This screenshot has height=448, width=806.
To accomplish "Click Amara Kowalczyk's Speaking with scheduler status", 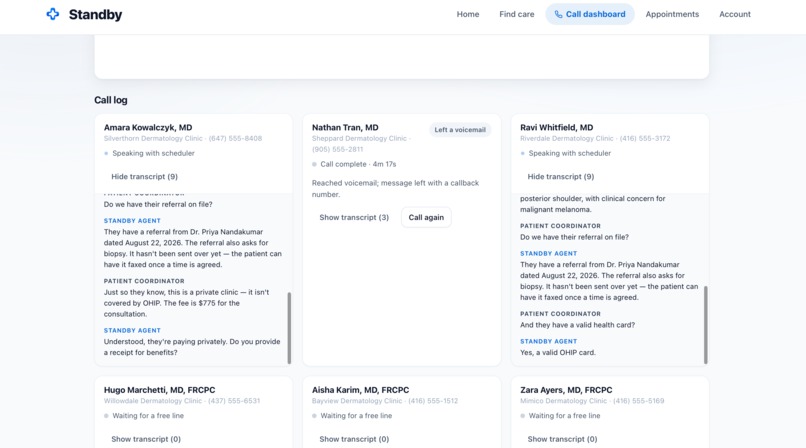I will [154, 153].
